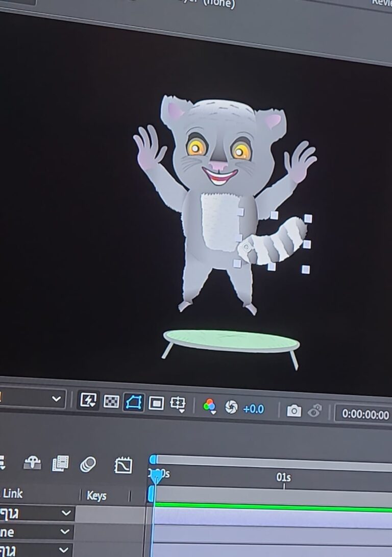The width and height of the screenshot is (392, 557).
Task: Toggle the transparency grid checkerboard
Action: click(111, 402)
